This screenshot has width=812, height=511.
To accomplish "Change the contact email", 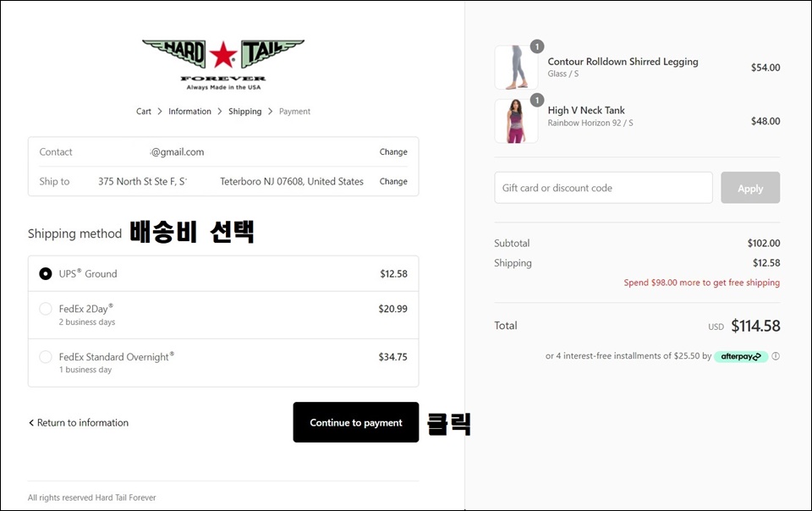I will [393, 151].
